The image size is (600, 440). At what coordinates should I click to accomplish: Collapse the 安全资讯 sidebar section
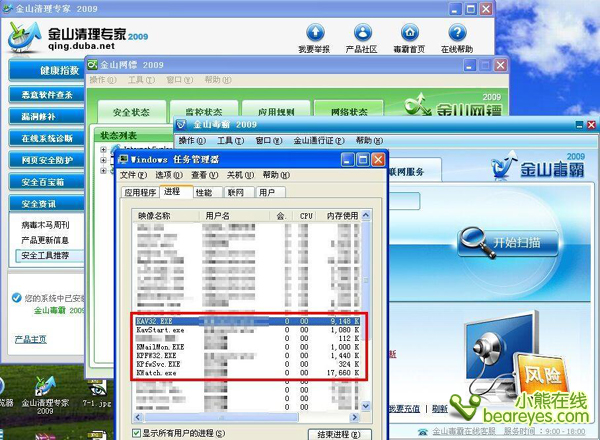pos(47,204)
